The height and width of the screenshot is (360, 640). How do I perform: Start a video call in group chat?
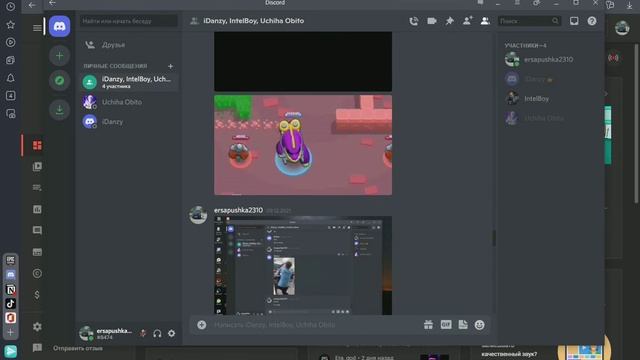[x=431, y=21]
